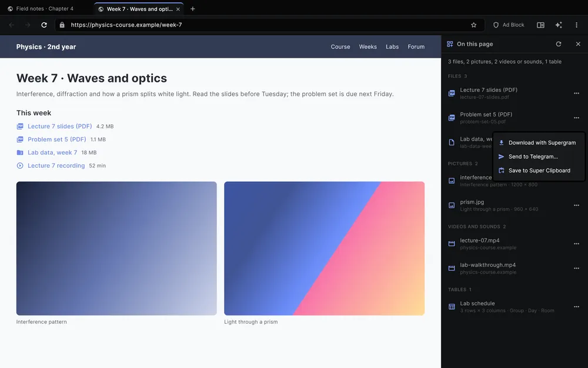Click PDF icon of Problem set 5 in panel
The image size is (588, 368).
pos(452,118)
